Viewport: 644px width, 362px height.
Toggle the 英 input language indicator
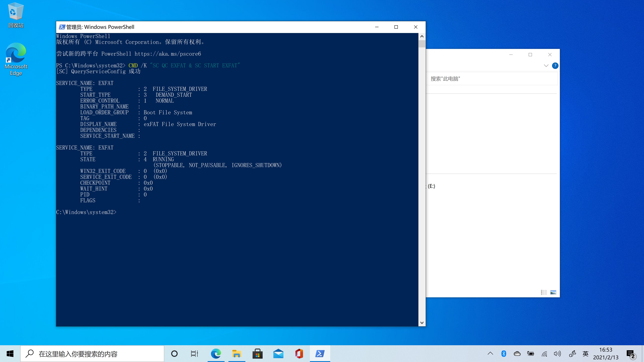tap(585, 353)
